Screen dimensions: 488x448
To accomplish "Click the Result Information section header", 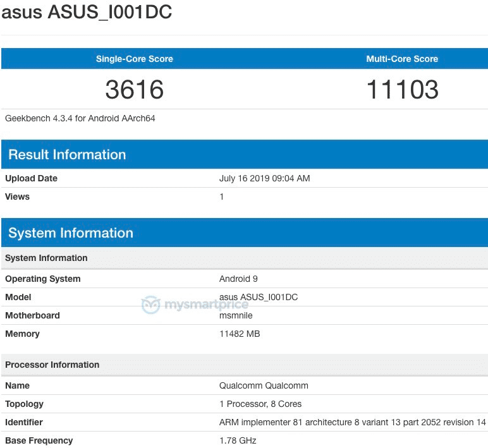I will 67,155.
